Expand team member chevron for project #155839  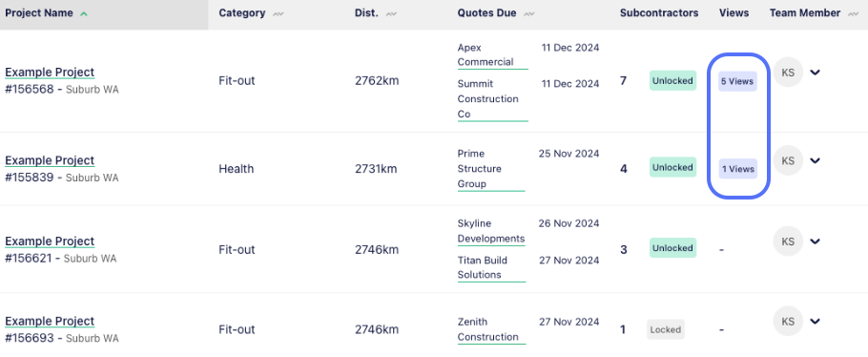(x=815, y=160)
